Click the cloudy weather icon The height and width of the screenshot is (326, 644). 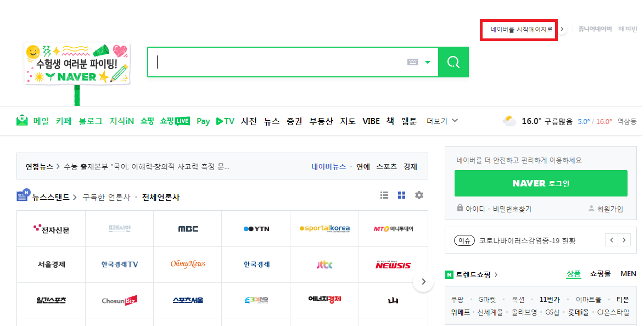pyautogui.click(x=509, y=121)
